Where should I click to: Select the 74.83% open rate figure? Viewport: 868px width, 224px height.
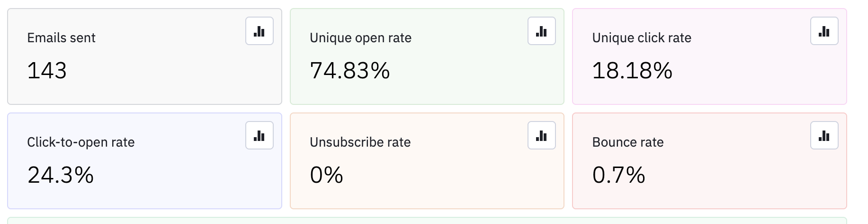click(x=349, y=71)
